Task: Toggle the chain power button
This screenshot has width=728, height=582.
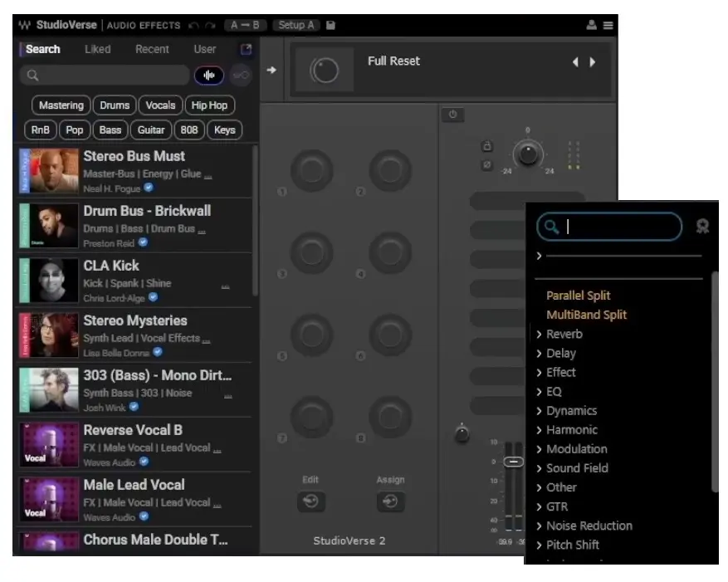Action: [452, 115]
